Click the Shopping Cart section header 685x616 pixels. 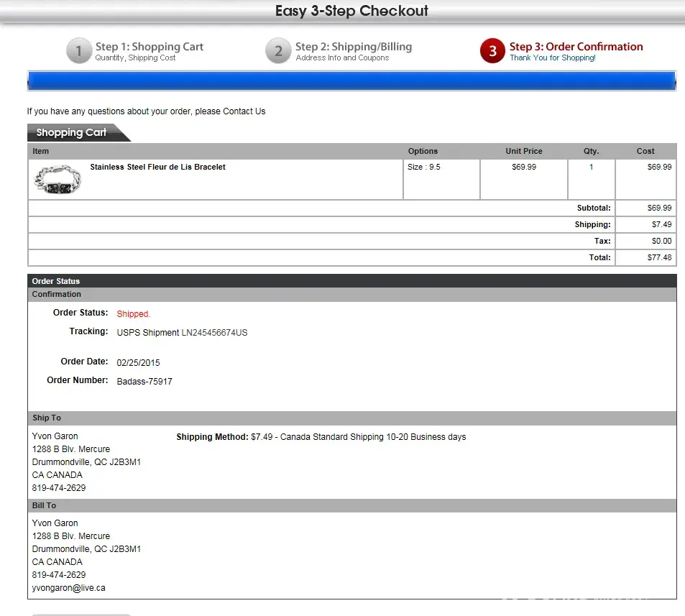tap(71, 132)
